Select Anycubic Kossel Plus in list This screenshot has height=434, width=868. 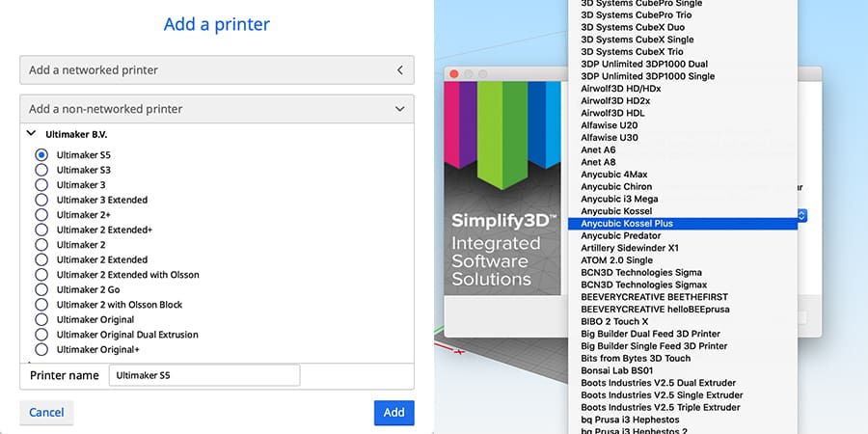(683, 224)
